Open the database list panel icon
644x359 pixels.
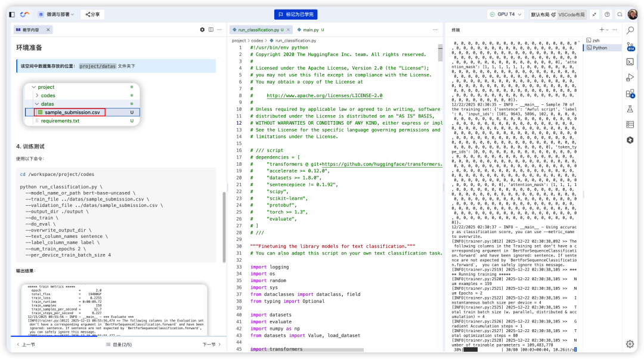tap(630, 125)
